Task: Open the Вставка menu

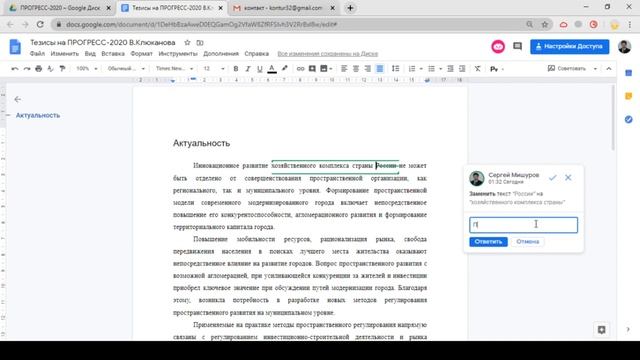Action: (113, 53)
